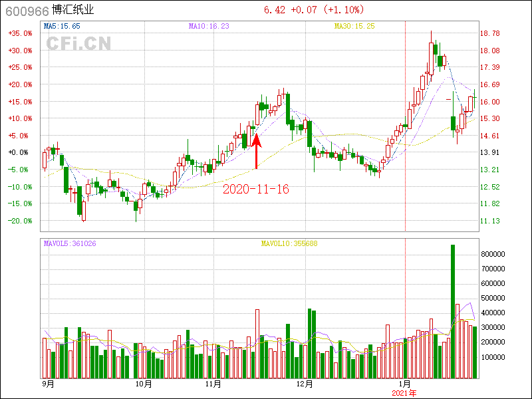
Task: Click the 200000 volume axis label
Action: point(493,342)
